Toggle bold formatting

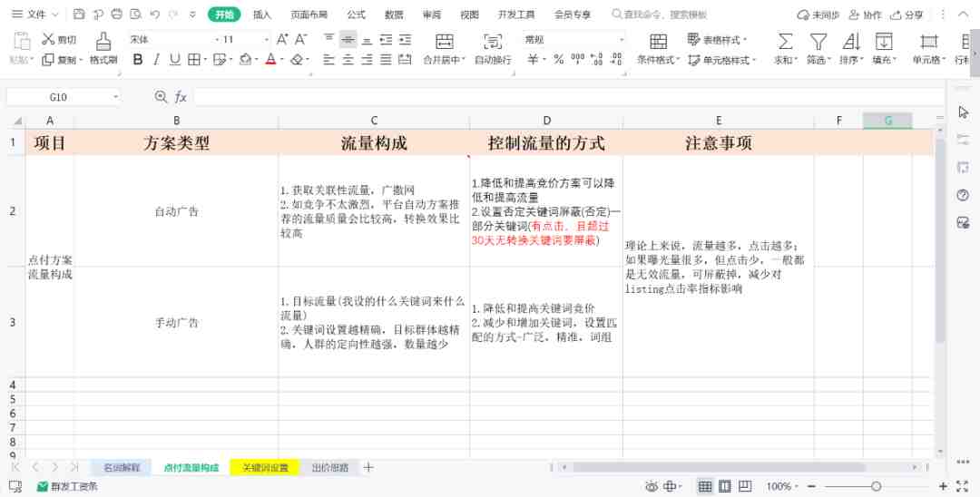coord(138,59)
